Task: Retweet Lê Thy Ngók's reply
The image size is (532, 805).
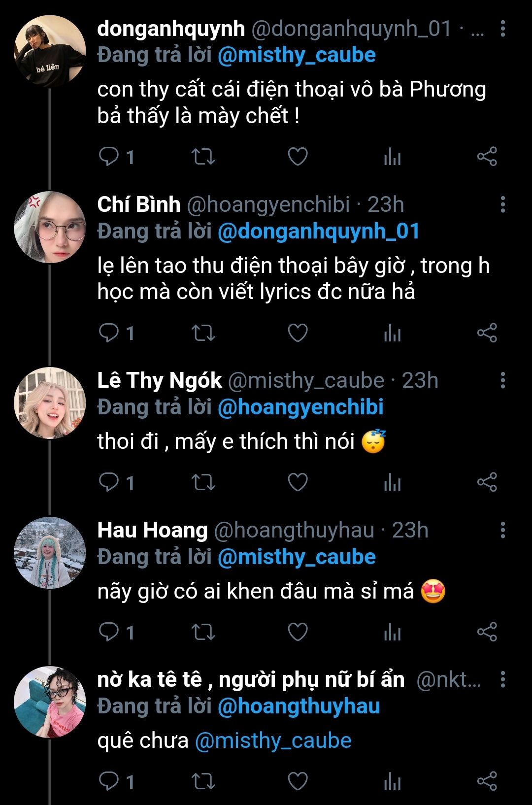Action: tap(203, 482)
